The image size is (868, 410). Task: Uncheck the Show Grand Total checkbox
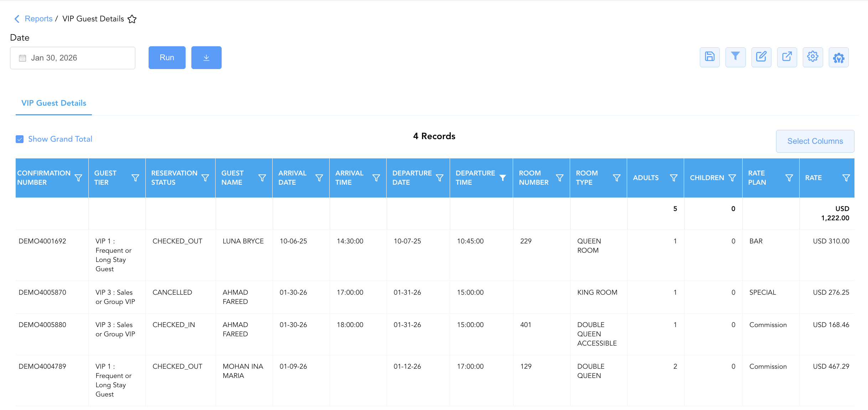20,139
